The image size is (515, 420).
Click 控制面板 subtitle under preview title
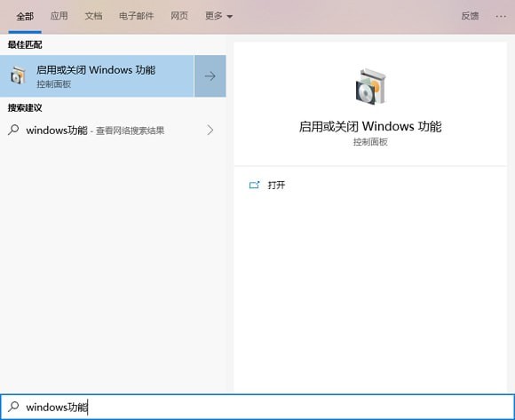tap(370, 142)
